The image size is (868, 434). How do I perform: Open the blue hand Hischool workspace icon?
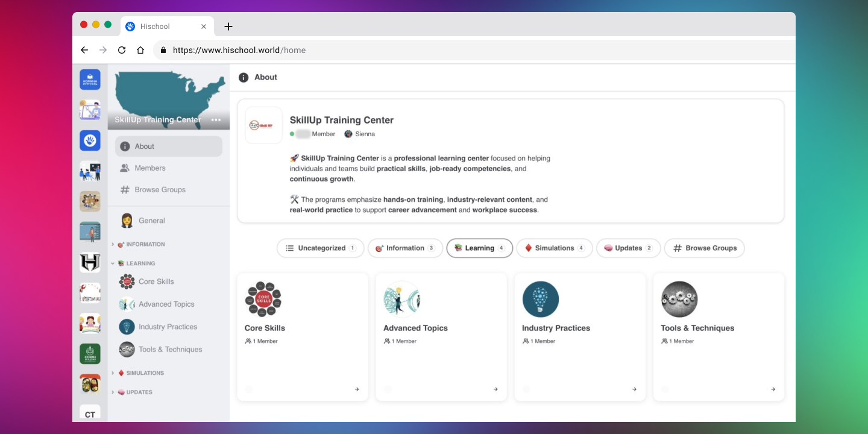(90, 140)
